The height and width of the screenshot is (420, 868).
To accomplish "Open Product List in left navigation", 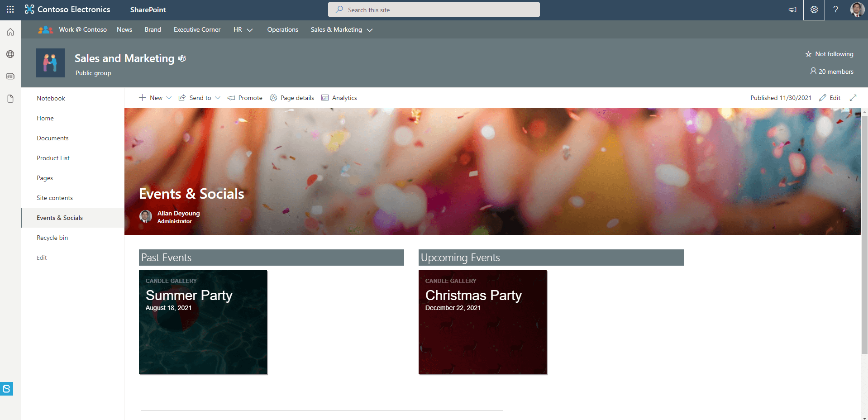I will click(53, 158).
